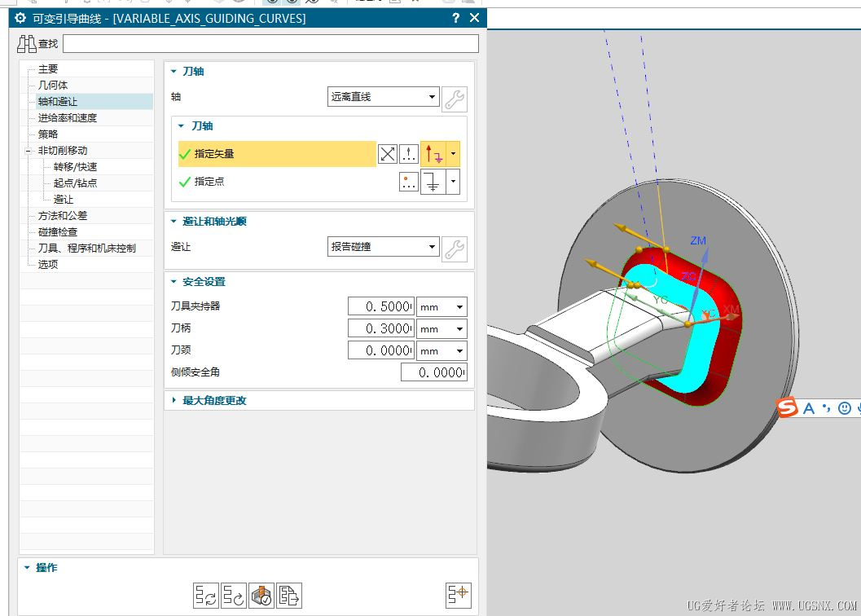Viewport: 861px width, 616px height.
Task: Open the vector dialog icon
Action: [x=409, y=155]
